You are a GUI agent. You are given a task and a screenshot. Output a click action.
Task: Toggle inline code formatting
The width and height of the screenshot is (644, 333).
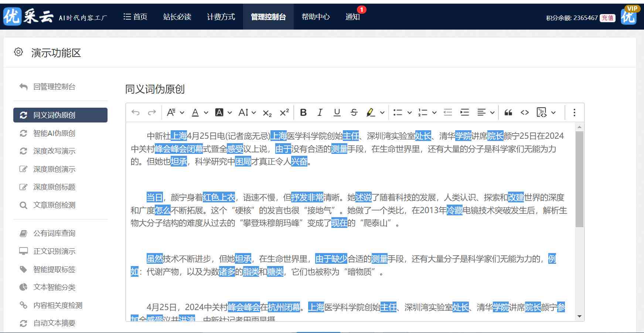(x=525, y=112)
